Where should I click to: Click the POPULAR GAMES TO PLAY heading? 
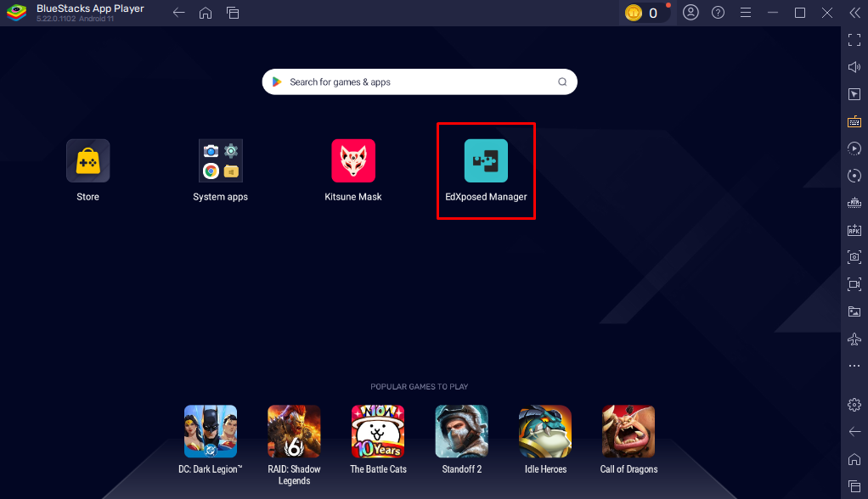419,387
